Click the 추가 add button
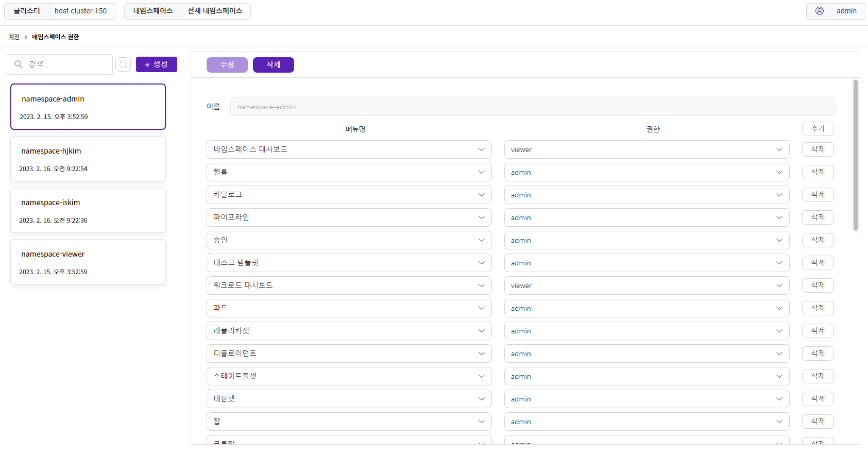Viewport: 868px width, 454px height. tap(818, 129)
